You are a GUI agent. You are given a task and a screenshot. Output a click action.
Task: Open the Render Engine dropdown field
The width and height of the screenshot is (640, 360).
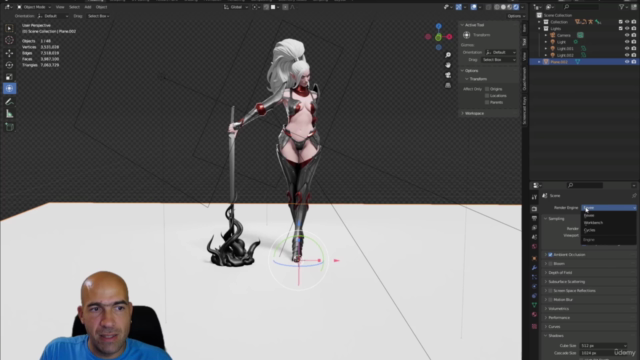coord(608,208)
